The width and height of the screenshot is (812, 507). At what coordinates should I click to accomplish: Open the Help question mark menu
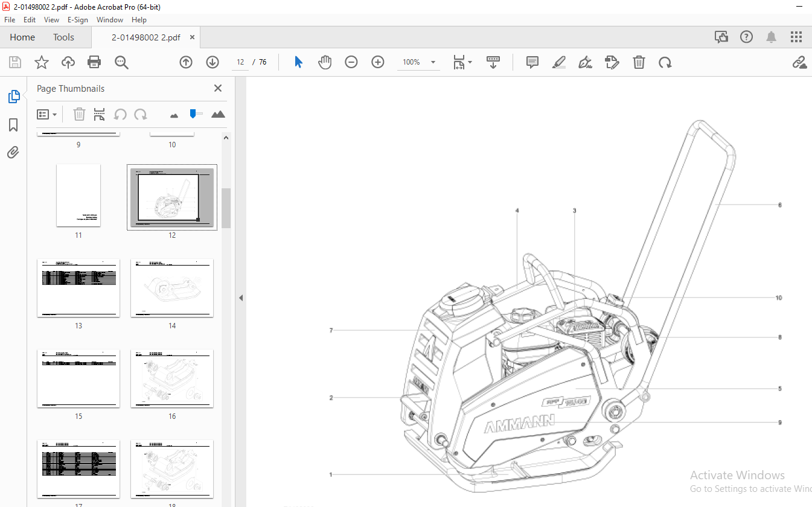(747, 37)
